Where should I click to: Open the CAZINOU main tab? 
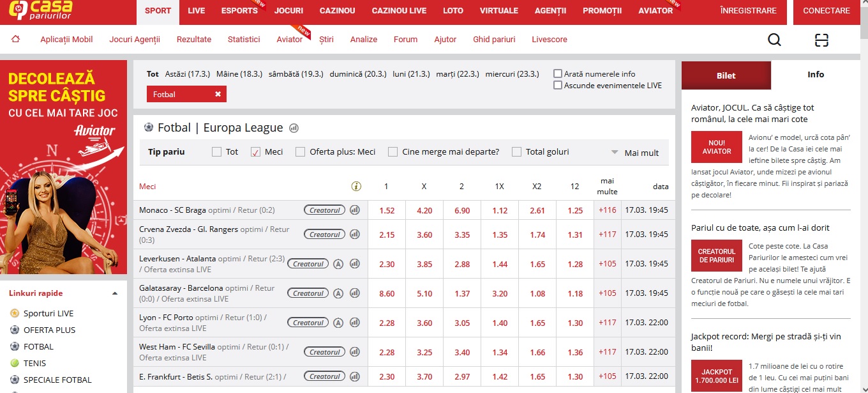pos(337,11)
